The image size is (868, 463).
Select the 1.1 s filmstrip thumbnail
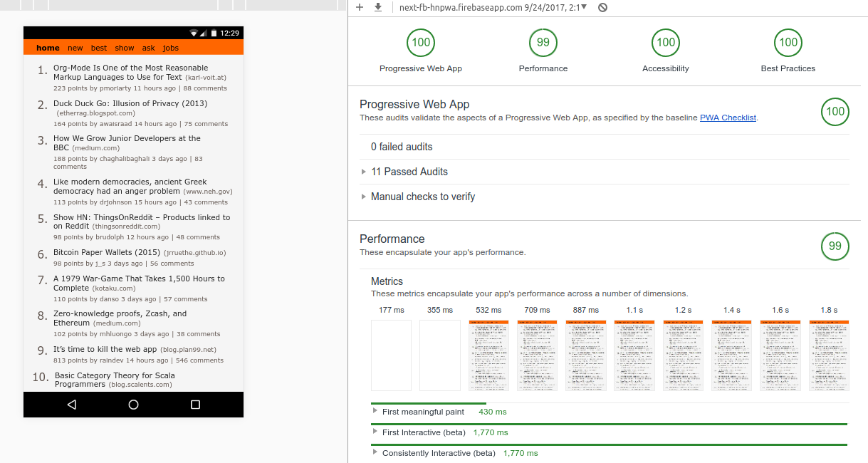tap(634, 355)
